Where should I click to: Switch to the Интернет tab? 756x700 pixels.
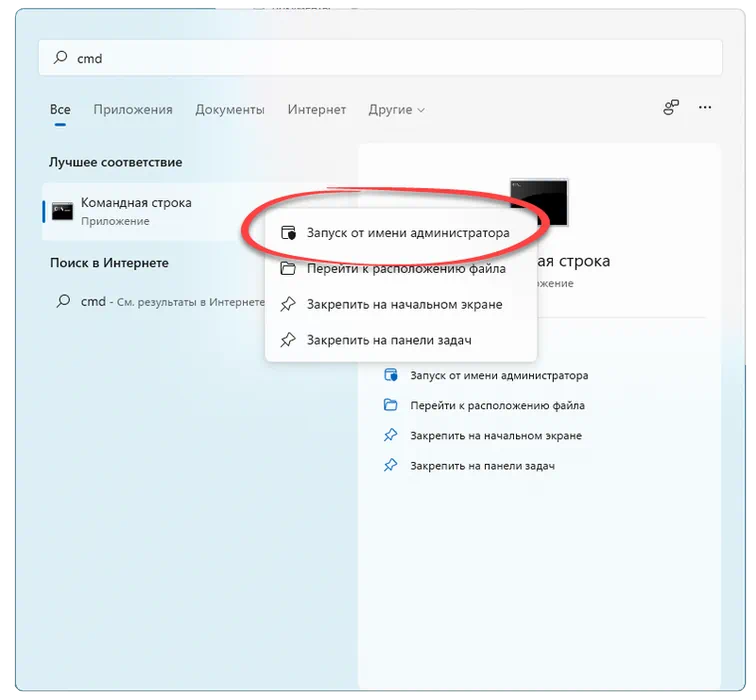(x=317, y=110)
